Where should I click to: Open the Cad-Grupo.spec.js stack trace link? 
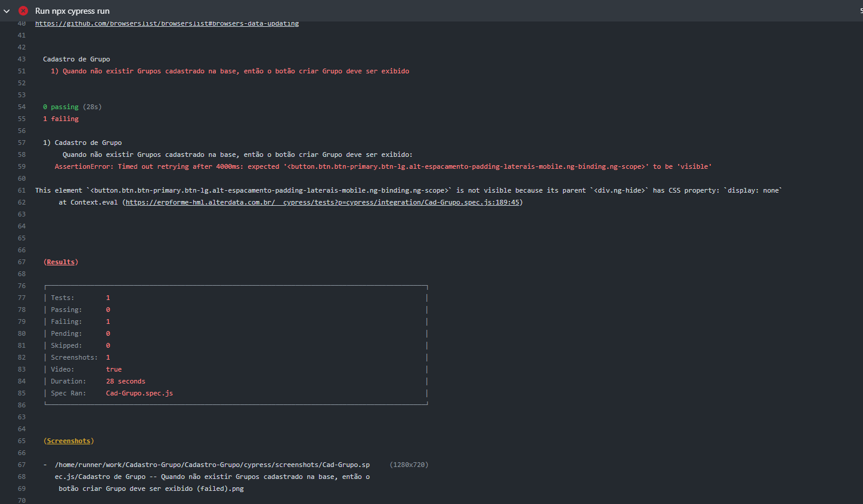(323, 202)
